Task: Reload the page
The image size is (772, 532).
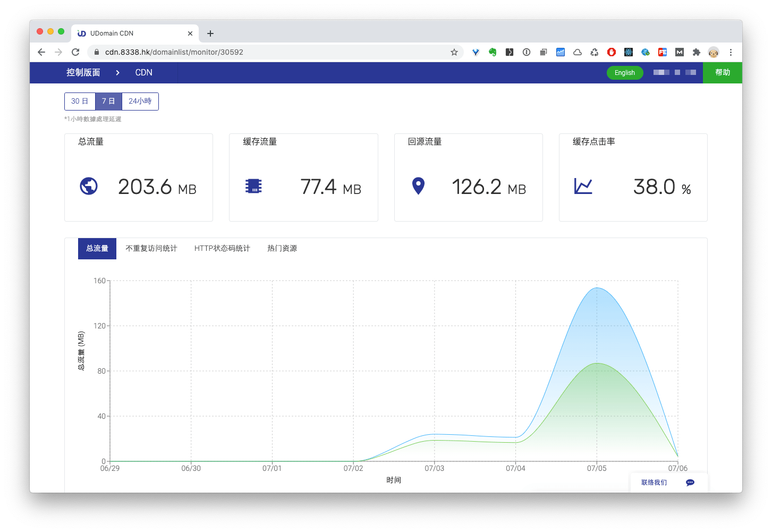Action: click(x=75, y=52)
